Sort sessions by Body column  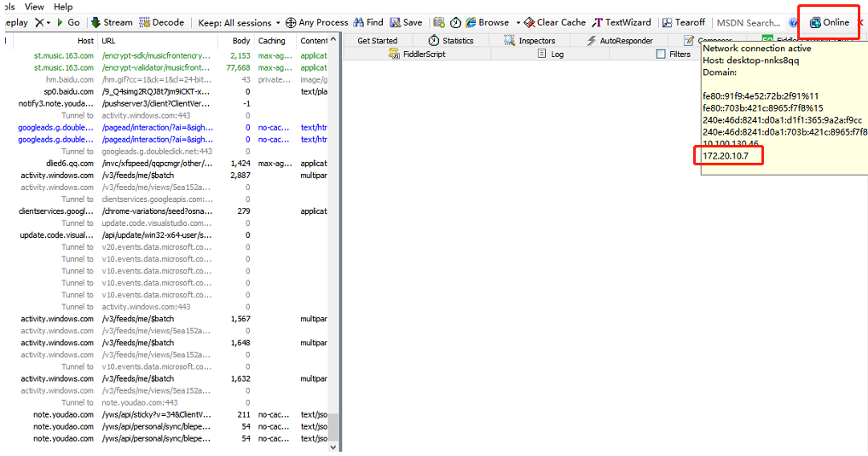point(236,40)
